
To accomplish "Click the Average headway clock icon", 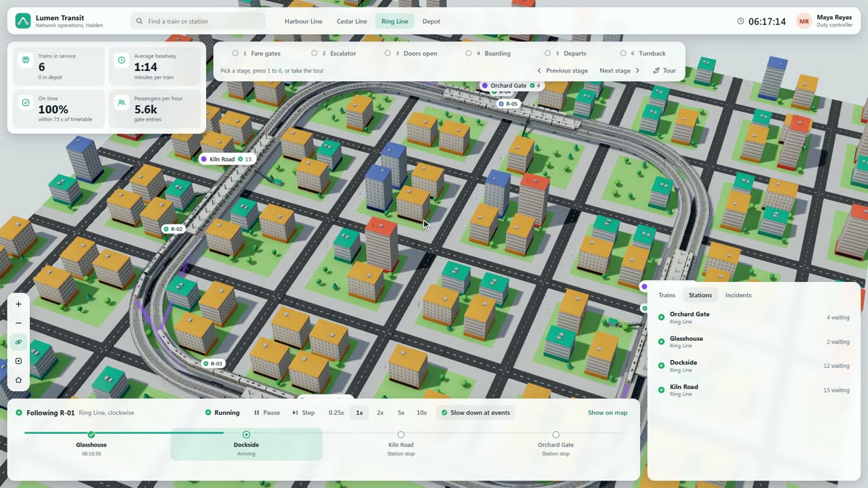I will (x=121, y=60).
